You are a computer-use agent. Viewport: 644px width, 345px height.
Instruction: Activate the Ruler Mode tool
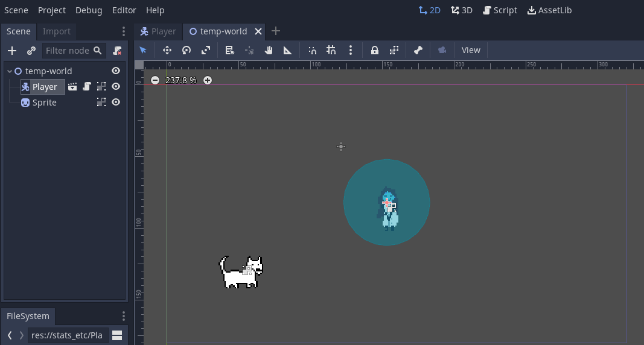click(288, 50)
